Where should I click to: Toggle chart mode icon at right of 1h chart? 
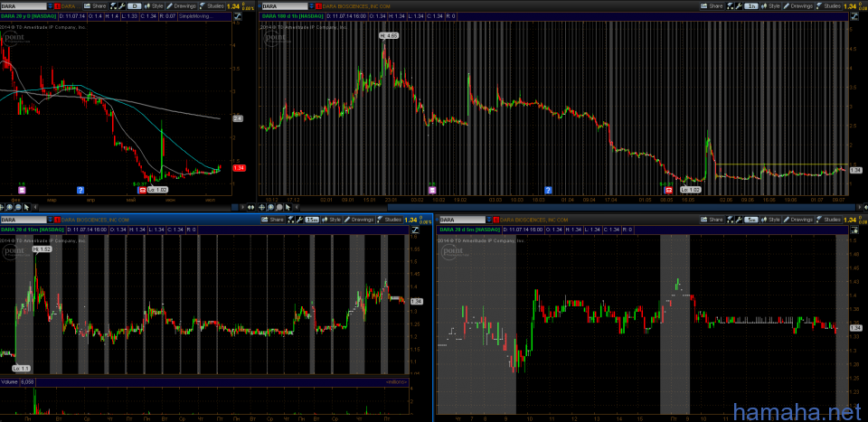coord(854,16)
